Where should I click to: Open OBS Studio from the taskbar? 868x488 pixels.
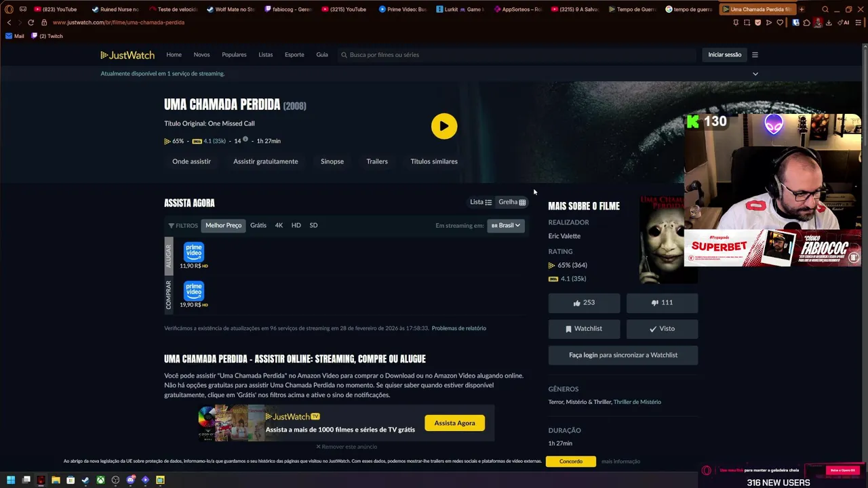(x=115, y=480)
